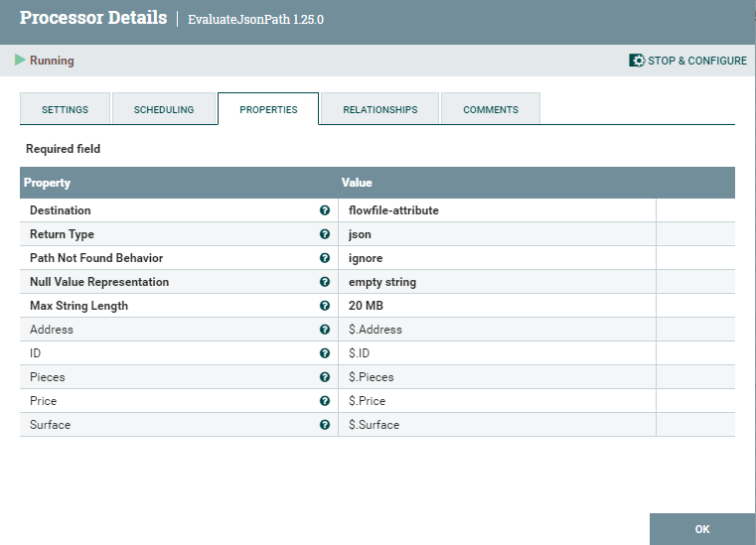756x545 pixels.
Task: Click the Property column header
Action: [x=48, y=183]
